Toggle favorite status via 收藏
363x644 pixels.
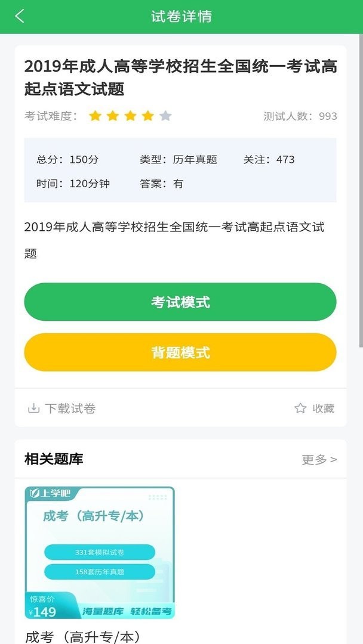tap(321, 408)
